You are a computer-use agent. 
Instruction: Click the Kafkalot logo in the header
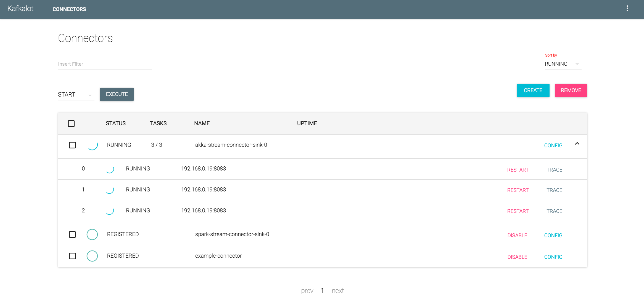(x=20, y=9)
